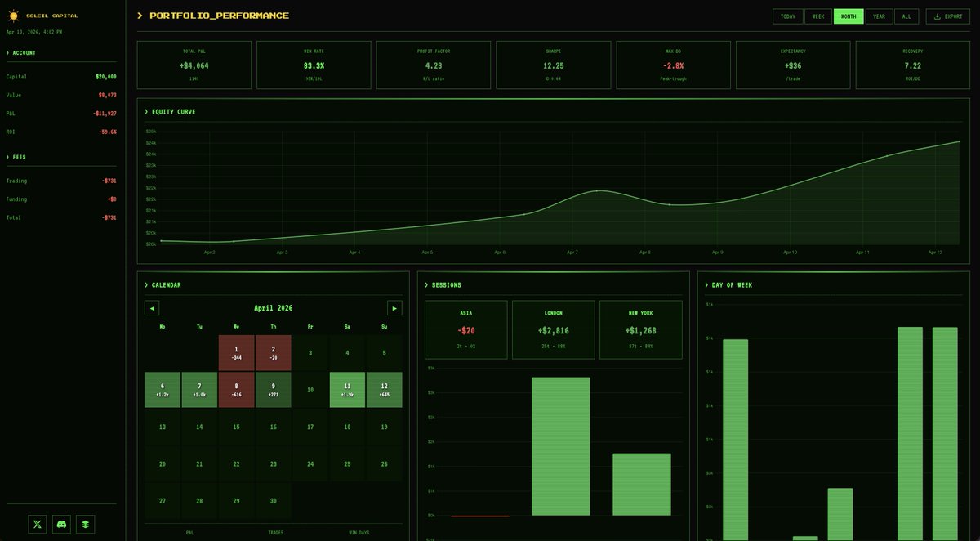Open the Discord icon in the sidebar
This screenshot has height=541, width=980.
61,524
